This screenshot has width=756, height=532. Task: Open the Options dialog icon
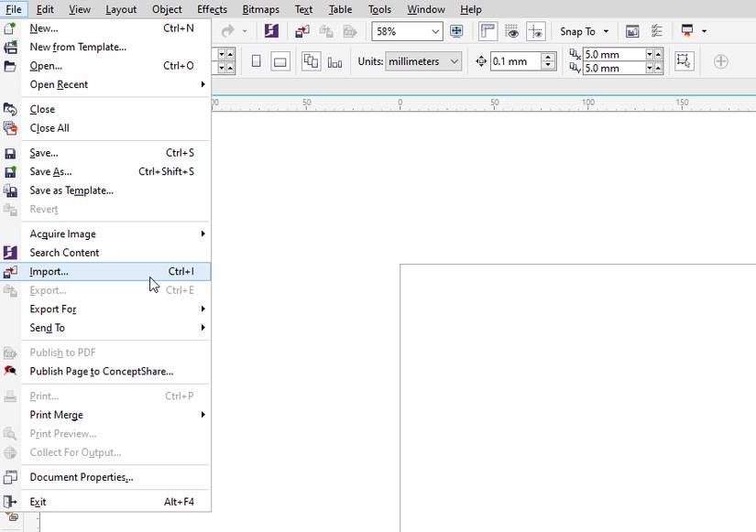click(656, 31)
